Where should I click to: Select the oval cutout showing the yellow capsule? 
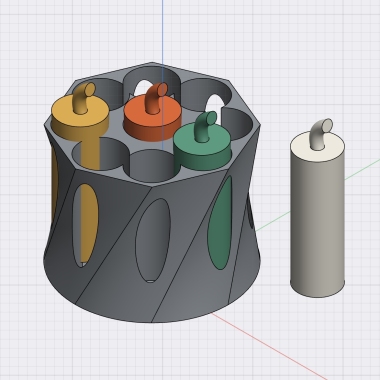86,225
